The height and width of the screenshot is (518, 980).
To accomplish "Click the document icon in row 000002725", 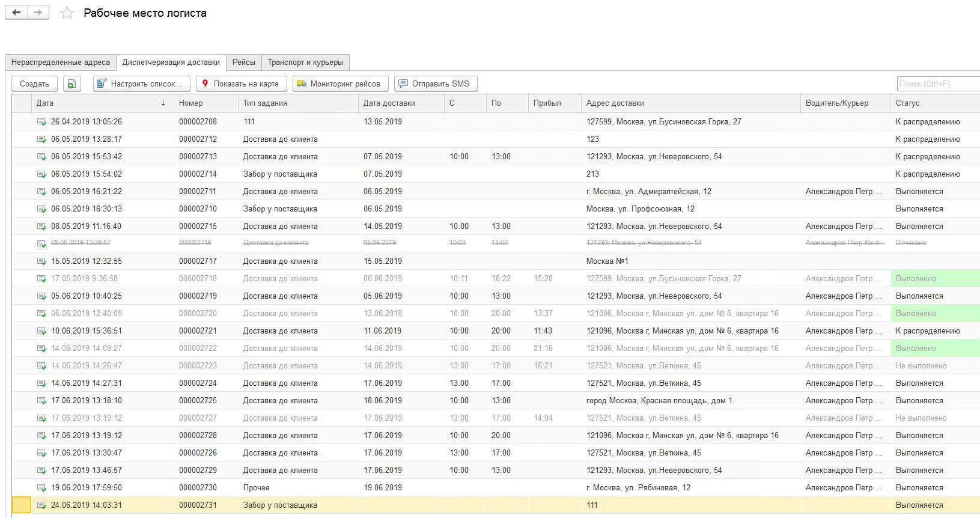I will [x=41, y=400].
